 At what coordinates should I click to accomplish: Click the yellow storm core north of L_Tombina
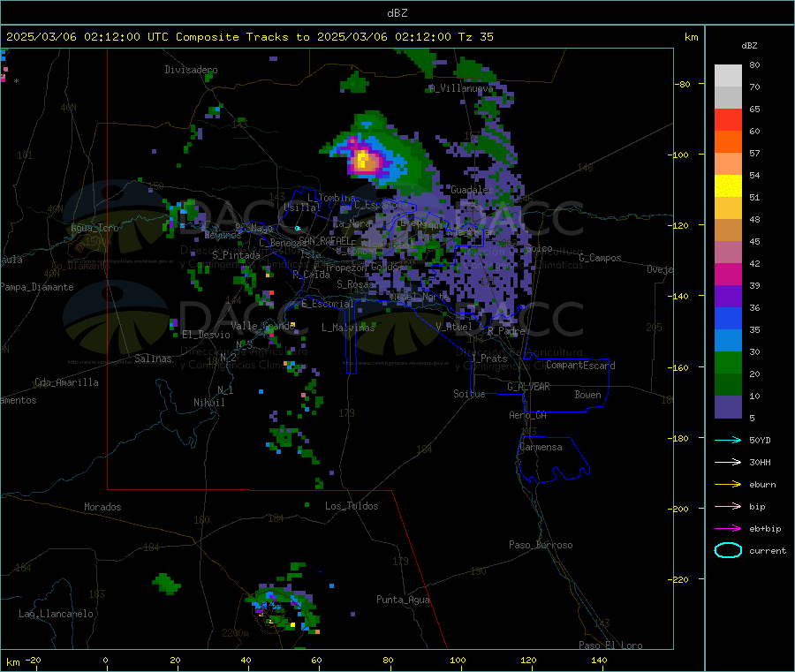[x=363, y=159]
